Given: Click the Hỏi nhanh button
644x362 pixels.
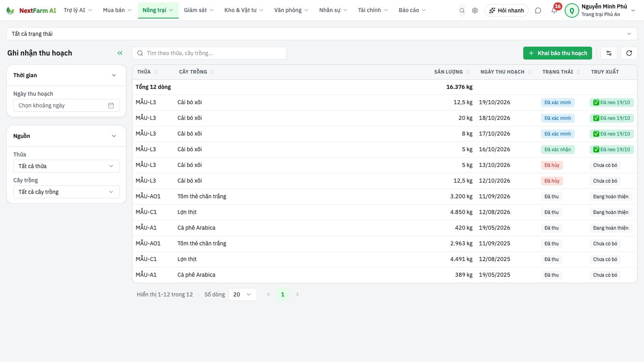Looking at the screenshot, I should click(506, 10).
